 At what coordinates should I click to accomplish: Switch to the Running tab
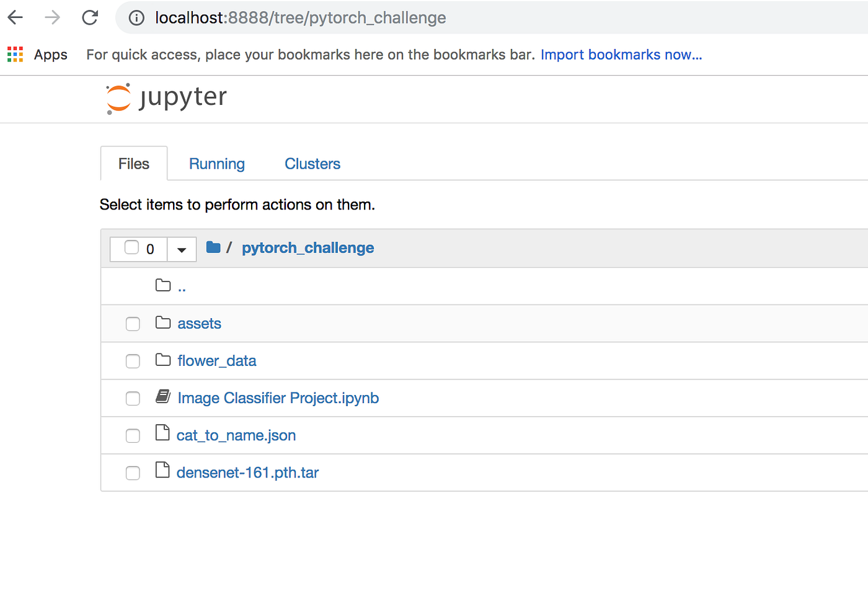217,164
